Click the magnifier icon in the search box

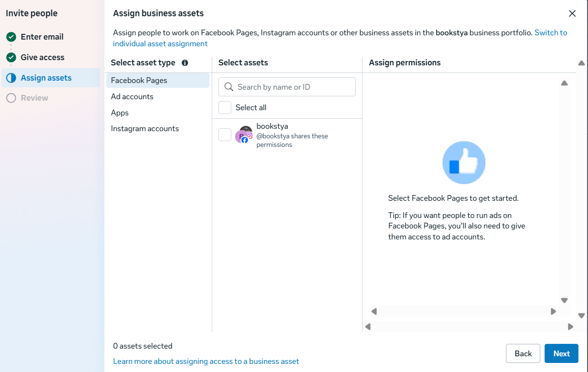pyautogui.click(x=228, y=87)
